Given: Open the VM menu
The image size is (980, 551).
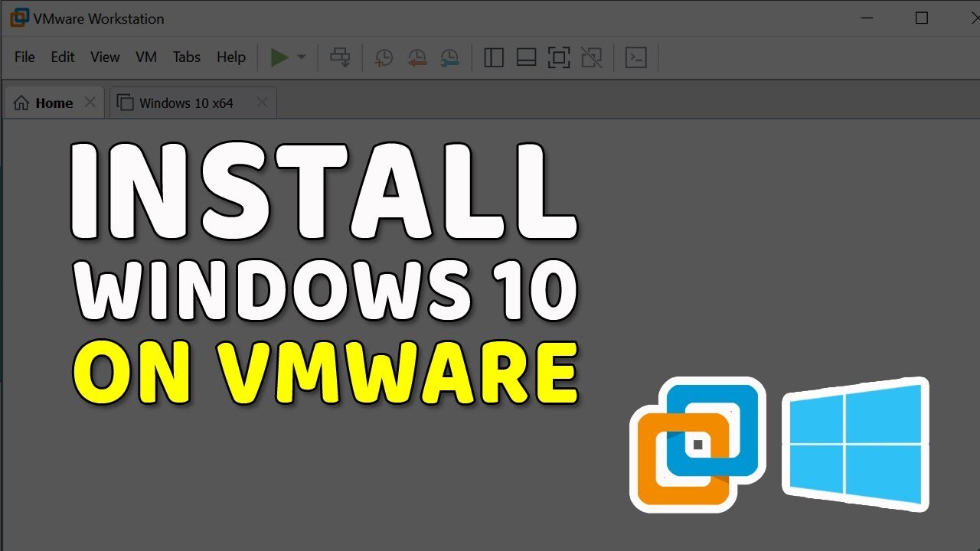Looking at the screenshot, I should [146, 57].
